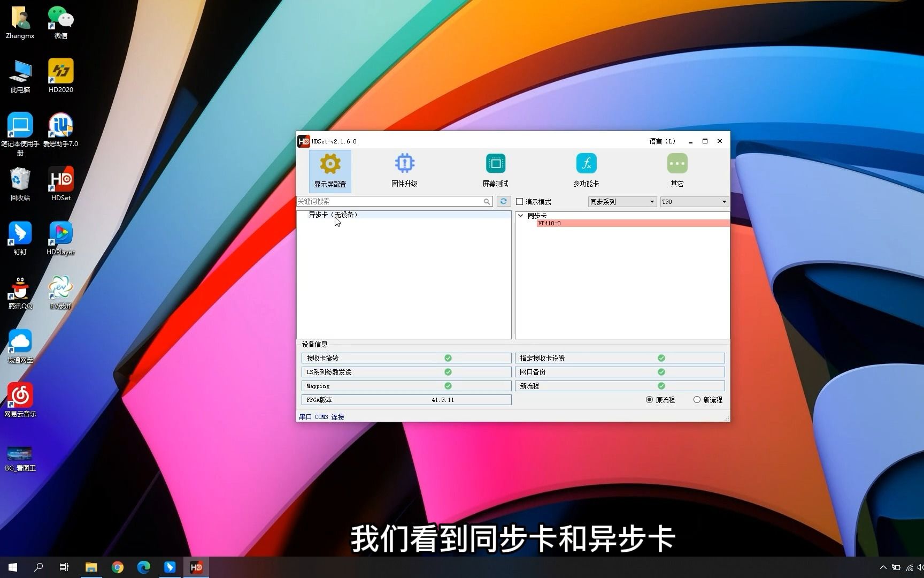Viewport: 924px width, 578px height.
Task: Open HDPlayer desktop shortcut
Action: [61, 238]
